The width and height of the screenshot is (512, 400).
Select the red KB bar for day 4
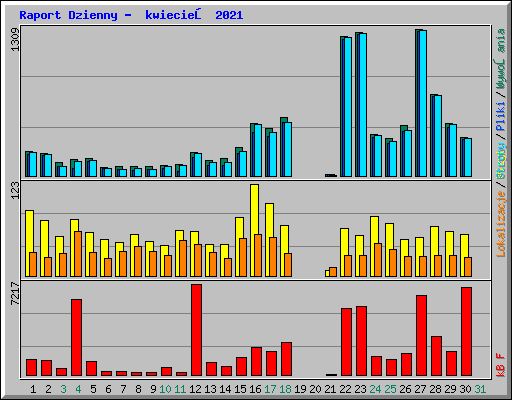pos(76,338)
